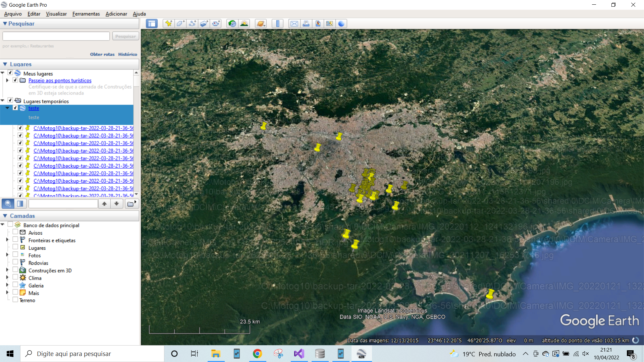Show historical imagery clock icon

[x=232, y=23]
